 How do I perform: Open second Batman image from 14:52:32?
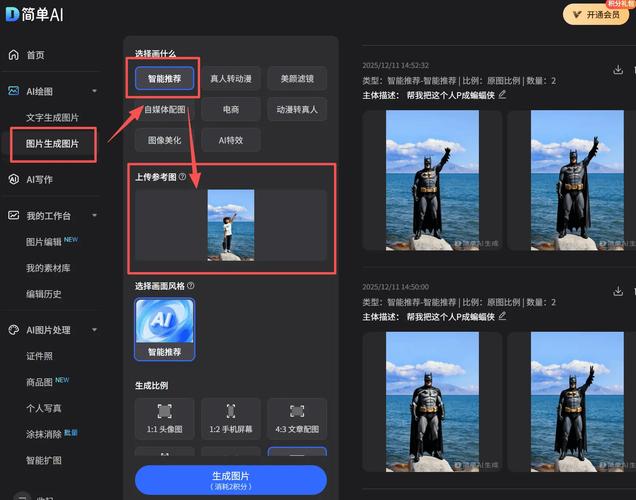pyautogui.click(x=577, y=180)
